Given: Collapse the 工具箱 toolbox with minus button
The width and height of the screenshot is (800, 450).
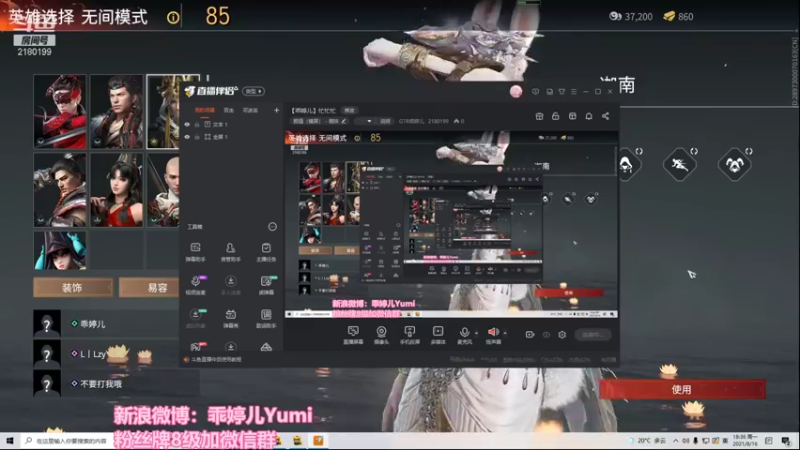Looking at the screenshot, I should coord(272,227).
